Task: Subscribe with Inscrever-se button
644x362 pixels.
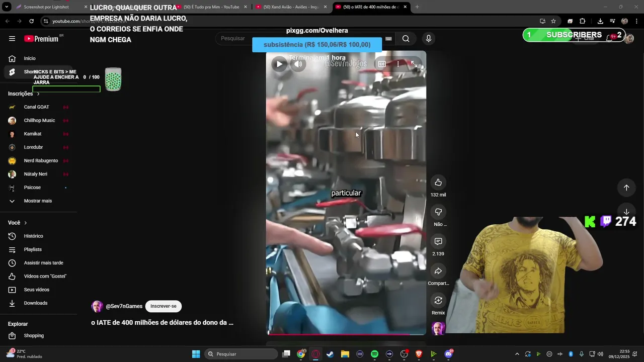Action: pyautogui.click(x=164, y=306)
